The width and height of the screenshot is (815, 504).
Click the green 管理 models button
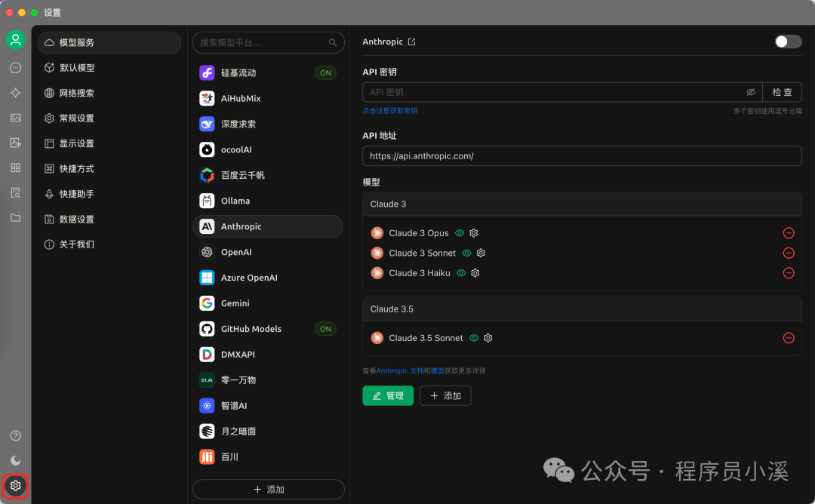pos(388,395)
